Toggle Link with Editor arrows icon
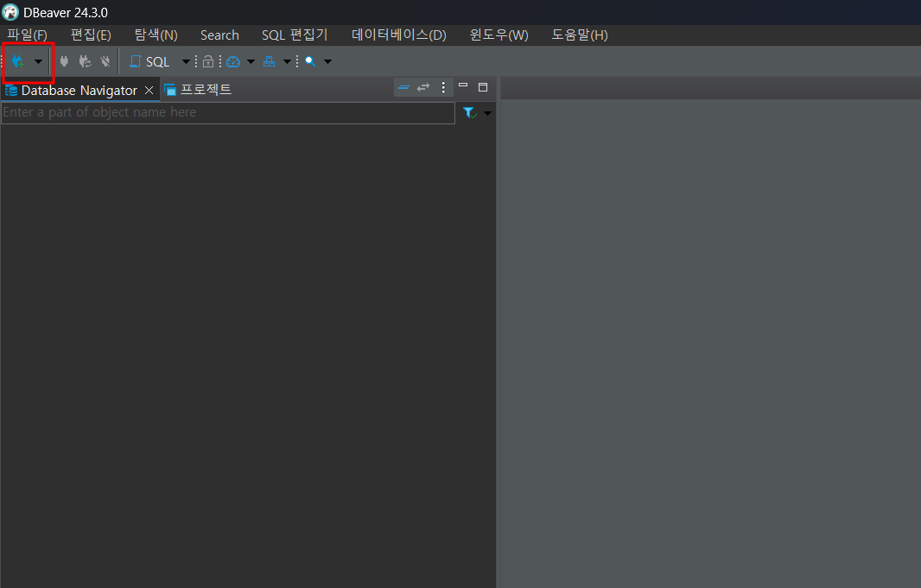The height and width of the screenshot is (588, 921). (x=423, y=87)
